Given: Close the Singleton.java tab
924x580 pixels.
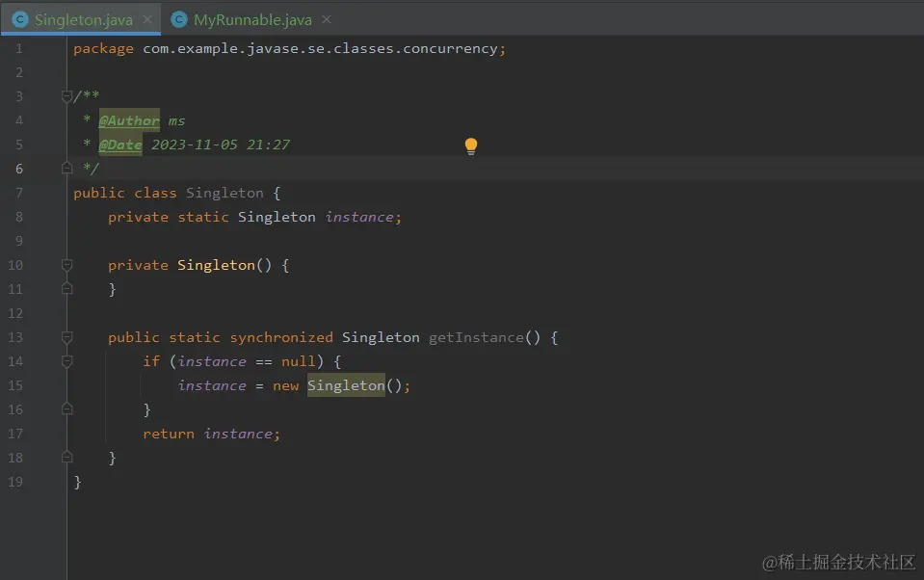Looking at the screenshot, I should click(147, 19).
